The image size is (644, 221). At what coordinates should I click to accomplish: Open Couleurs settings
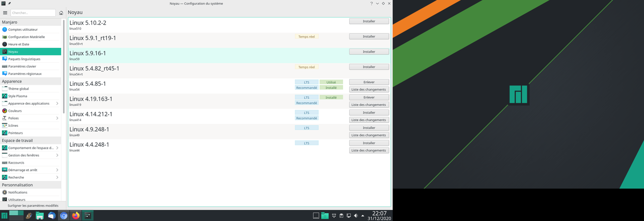click(31, 111)
